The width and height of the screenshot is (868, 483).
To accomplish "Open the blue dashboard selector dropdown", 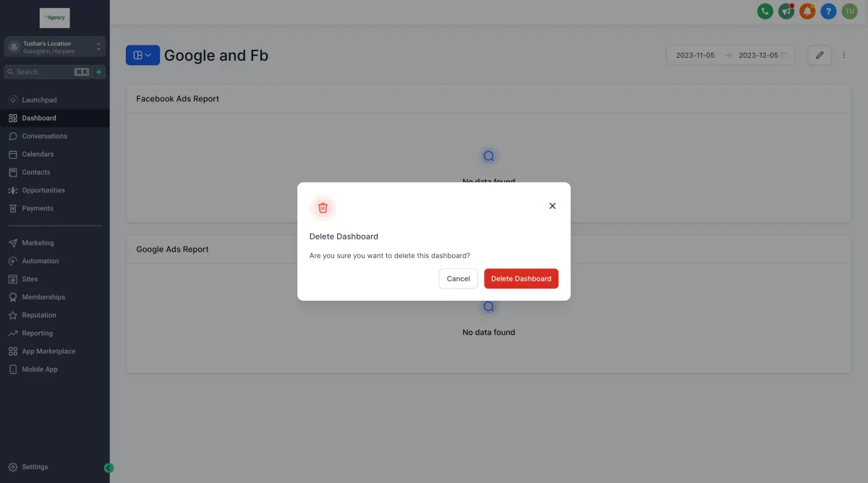I will coord(142,55).
